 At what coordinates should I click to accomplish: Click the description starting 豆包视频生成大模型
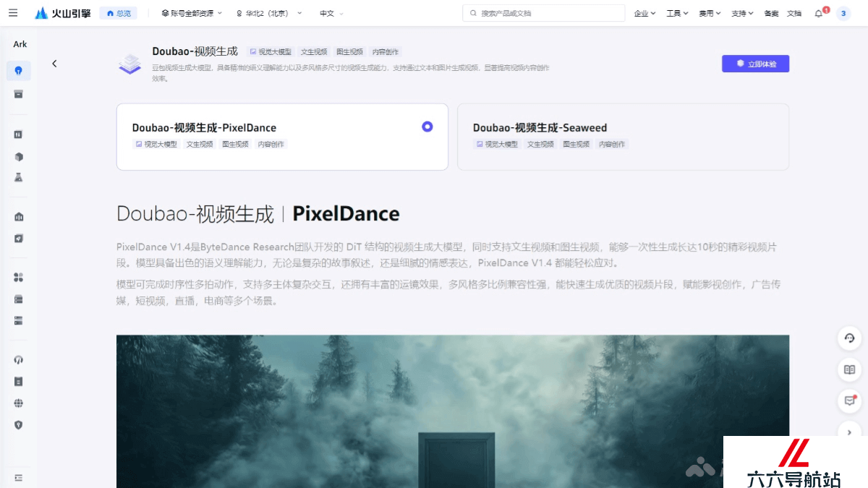point(351,72)
